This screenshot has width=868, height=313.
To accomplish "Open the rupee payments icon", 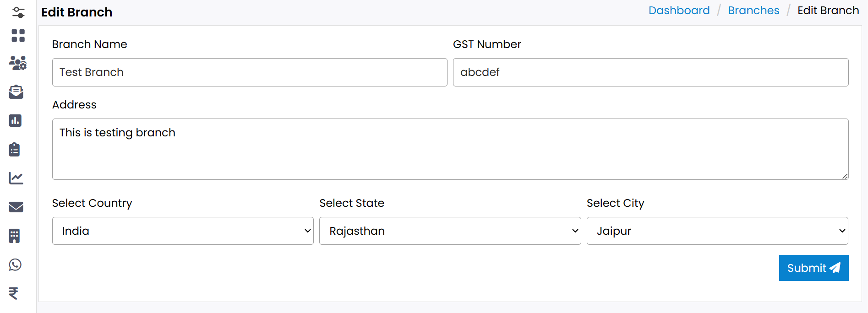I will pos(14,293).
